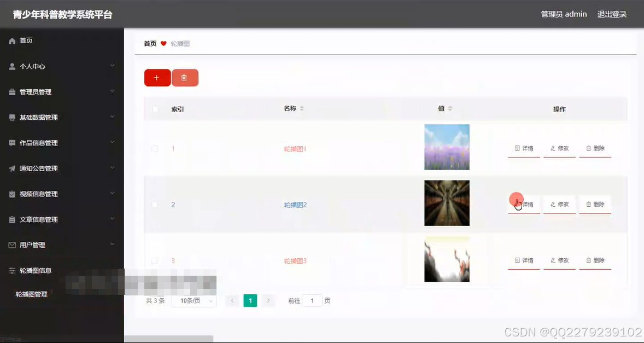Open the 10条/页 page size dropdown

[194, 300]
